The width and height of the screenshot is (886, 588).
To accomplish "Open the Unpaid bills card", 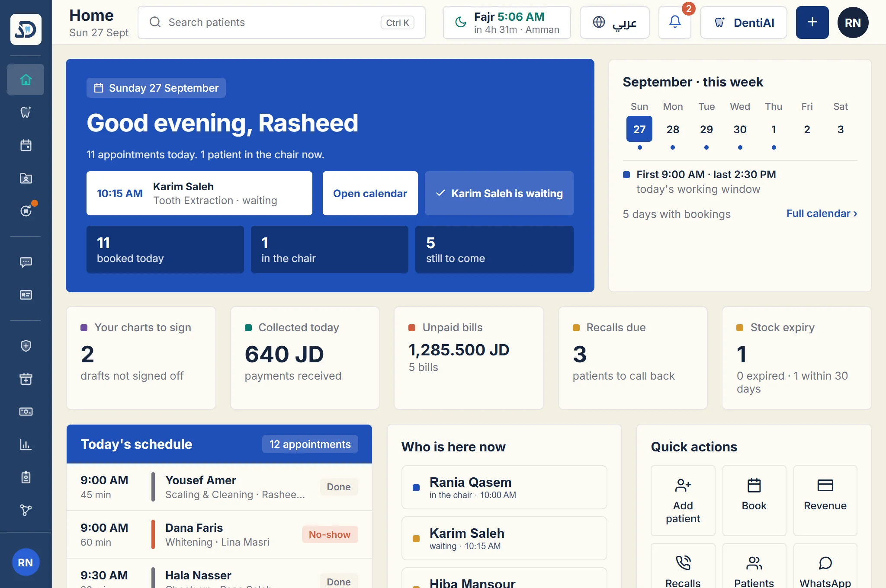I will pyautogui.click(x=469, y=358).
